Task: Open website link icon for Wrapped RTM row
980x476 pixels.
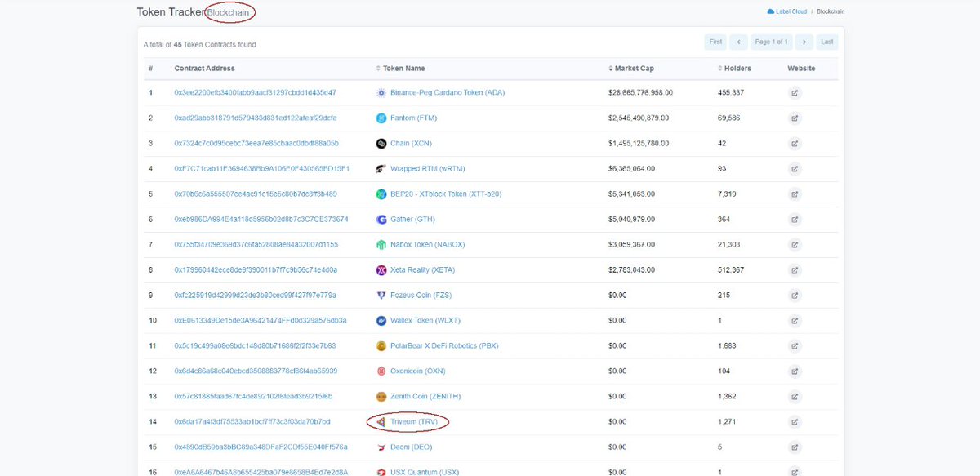Action: click(x=795, y=169)
